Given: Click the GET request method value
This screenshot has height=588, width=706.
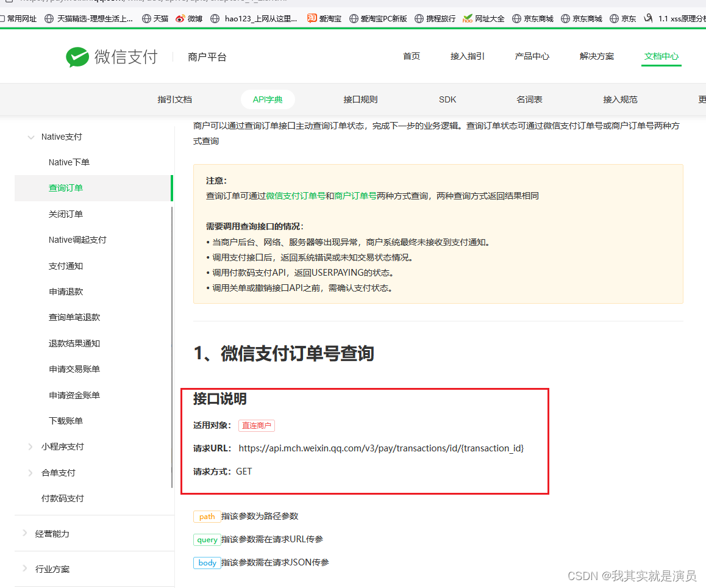Looking at the screenshot, I should point(244,471).
